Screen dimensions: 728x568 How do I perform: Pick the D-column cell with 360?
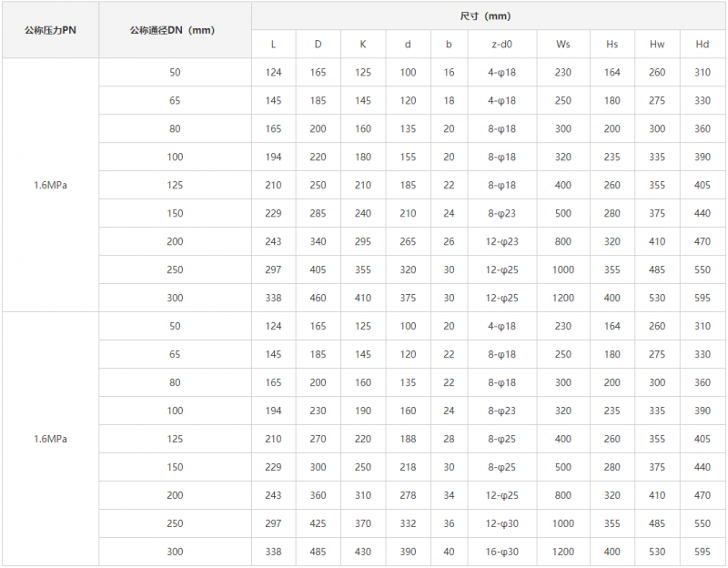[318, 495]
